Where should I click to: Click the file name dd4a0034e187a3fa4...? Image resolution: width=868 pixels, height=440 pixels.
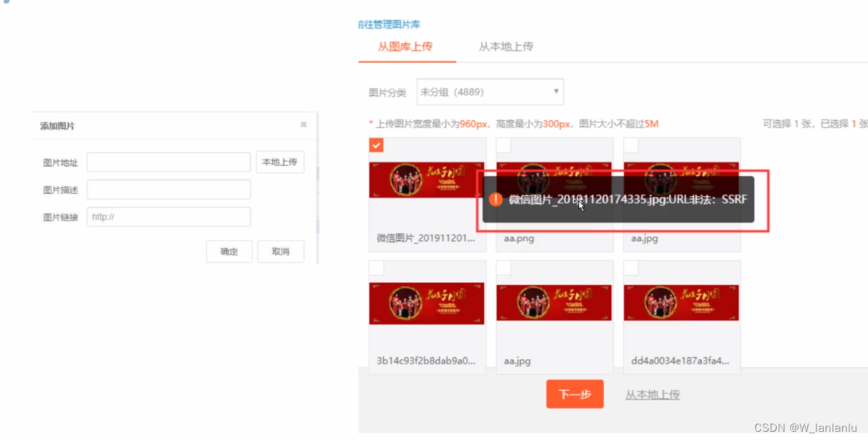pos(680,361)
